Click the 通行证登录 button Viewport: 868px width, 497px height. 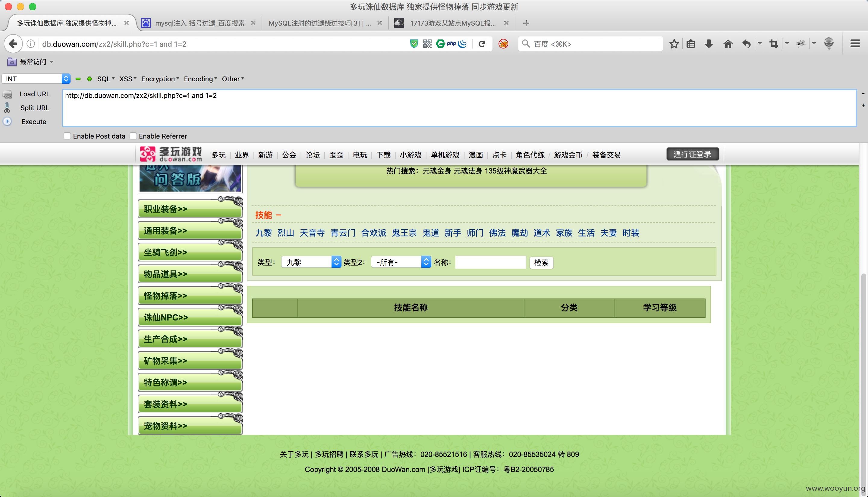click(x=693, y=154)
